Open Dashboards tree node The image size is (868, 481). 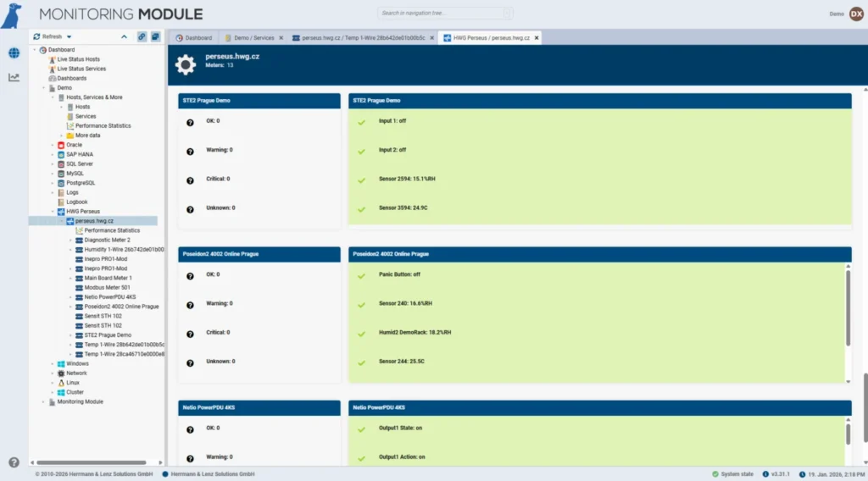coord(71,78)
